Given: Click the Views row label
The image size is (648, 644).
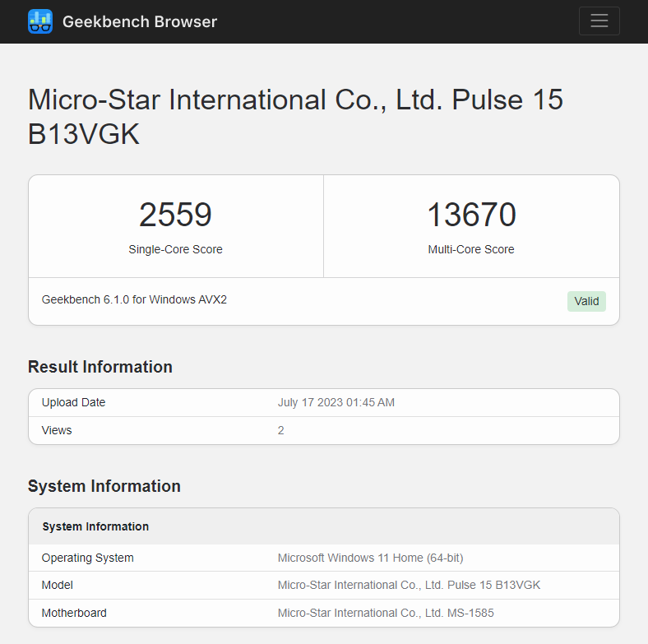Looking at the screenshot, I should tap(57, 430).
